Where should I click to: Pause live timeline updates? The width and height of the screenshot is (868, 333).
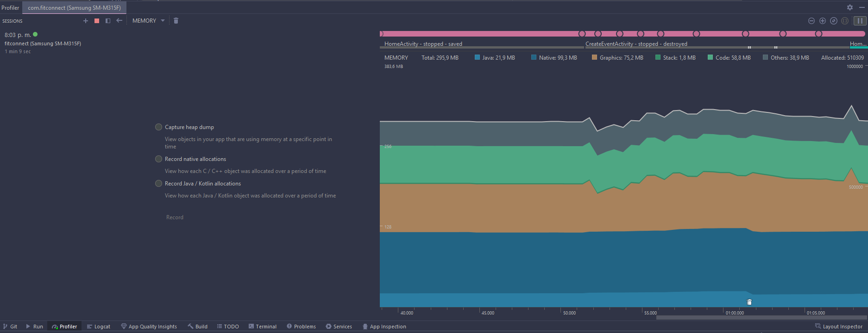click(860, 21)
